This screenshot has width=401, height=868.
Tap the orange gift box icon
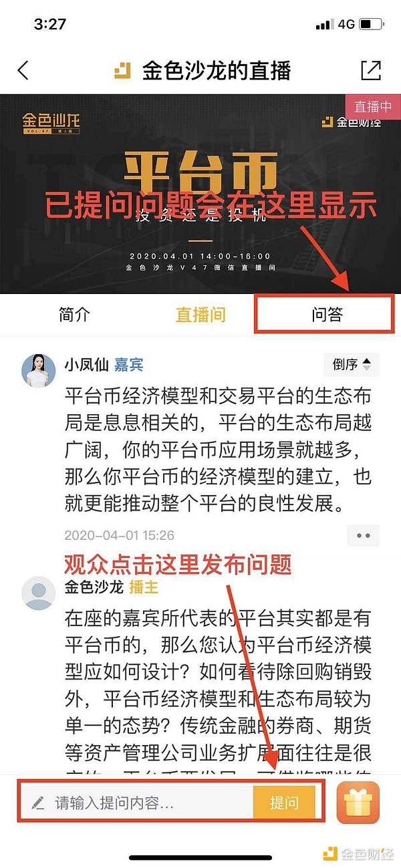pos(358,803)
